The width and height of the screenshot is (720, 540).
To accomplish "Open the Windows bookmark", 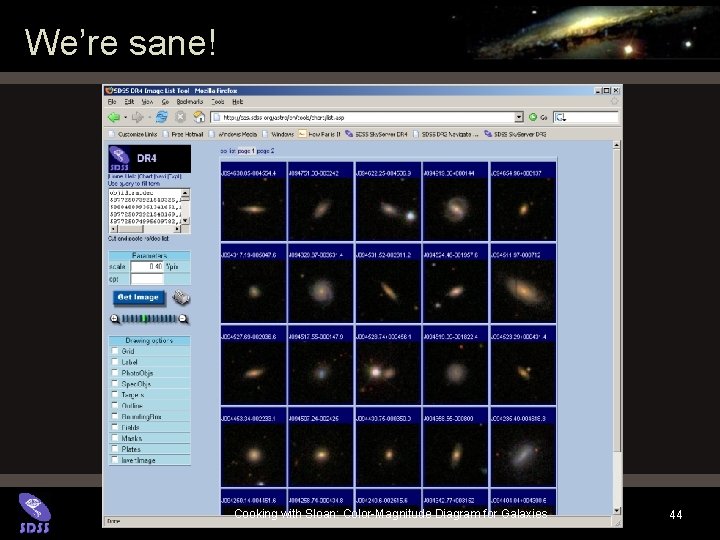I will click(x=278, y=134).
